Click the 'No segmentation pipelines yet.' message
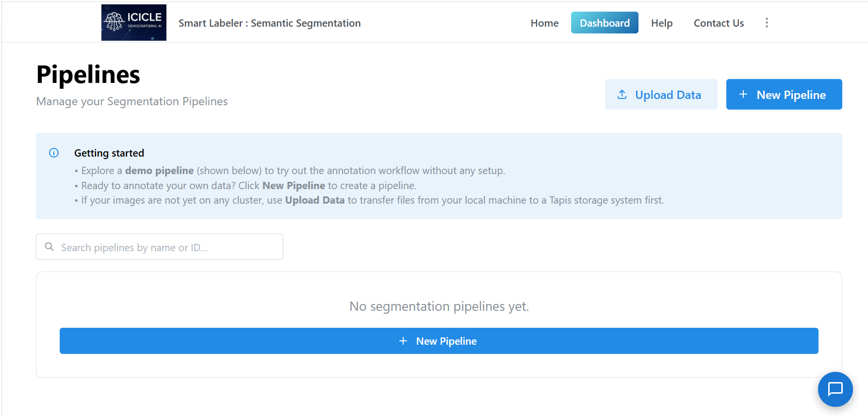Image resolution: width=868 pixels, height=416 pixels. pos(439,306)
